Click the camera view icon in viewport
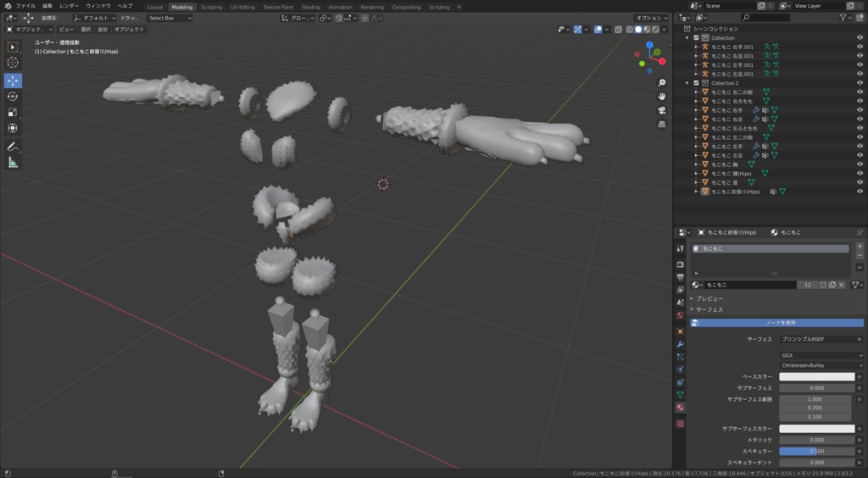The height and width of the screenshot is (478, 868). (x=661, y=111)
